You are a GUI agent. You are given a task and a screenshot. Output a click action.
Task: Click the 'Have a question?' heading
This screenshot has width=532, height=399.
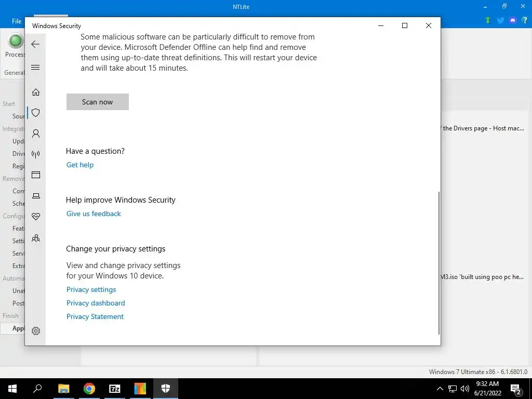96,151
